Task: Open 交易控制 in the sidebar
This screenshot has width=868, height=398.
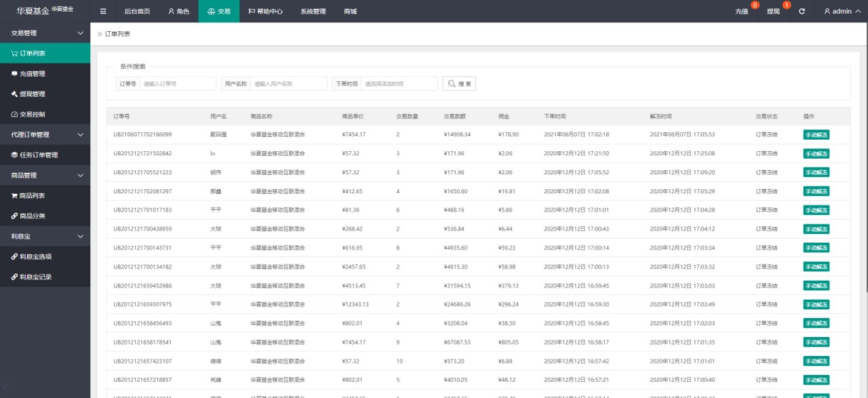Action: pyautogui.click(x=45, y=114)
